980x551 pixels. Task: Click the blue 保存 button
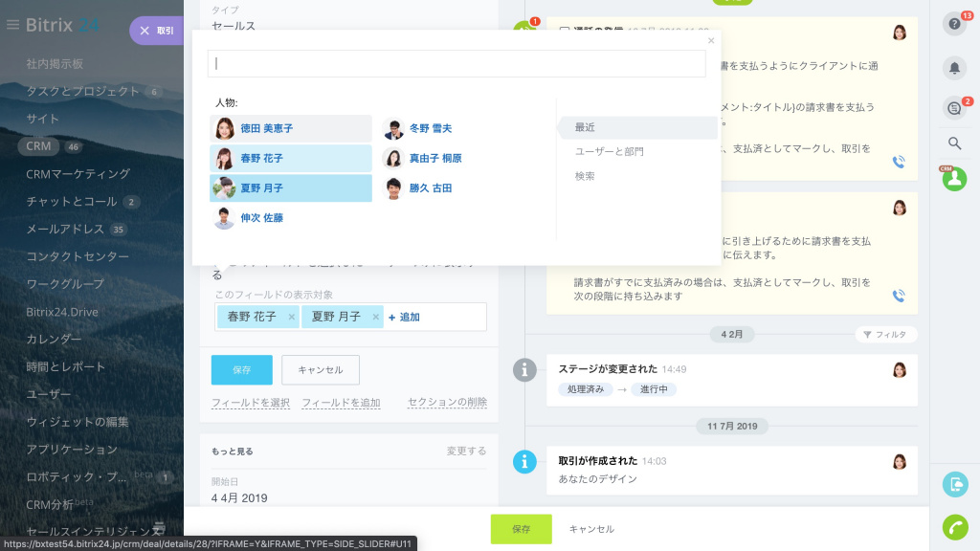[241, 369]
